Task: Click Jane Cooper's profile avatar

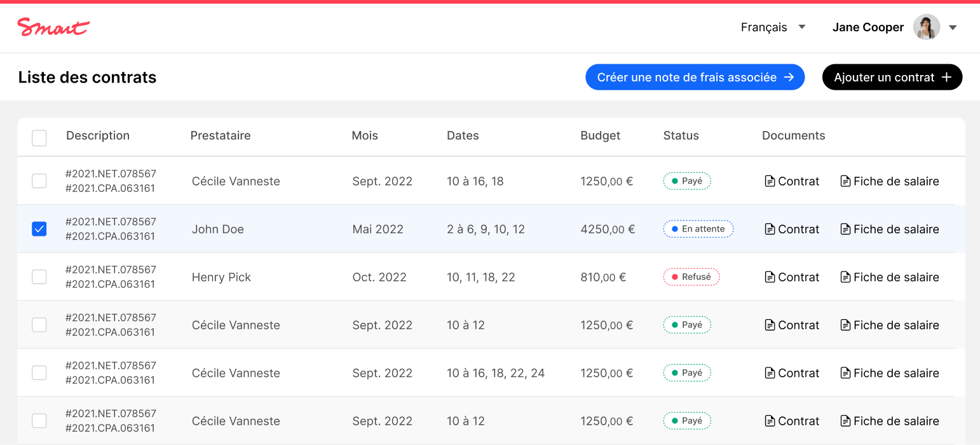Action: pos(926,27)
